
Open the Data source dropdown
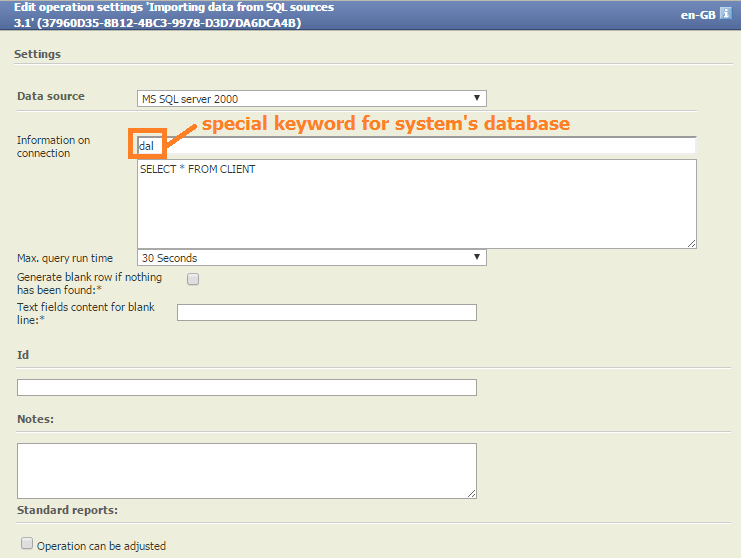click(x=311, y=98)
